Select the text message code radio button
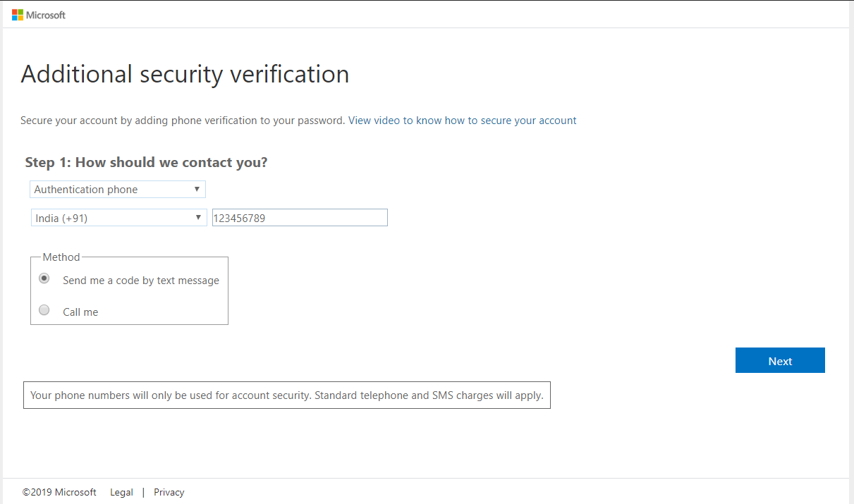This screenshot has width=854, height=504. [x=44, y=279]
